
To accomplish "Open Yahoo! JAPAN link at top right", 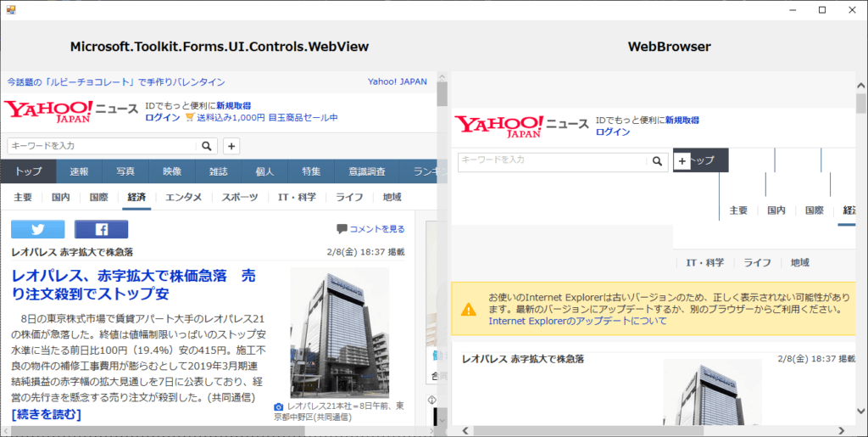I will 398,81.
